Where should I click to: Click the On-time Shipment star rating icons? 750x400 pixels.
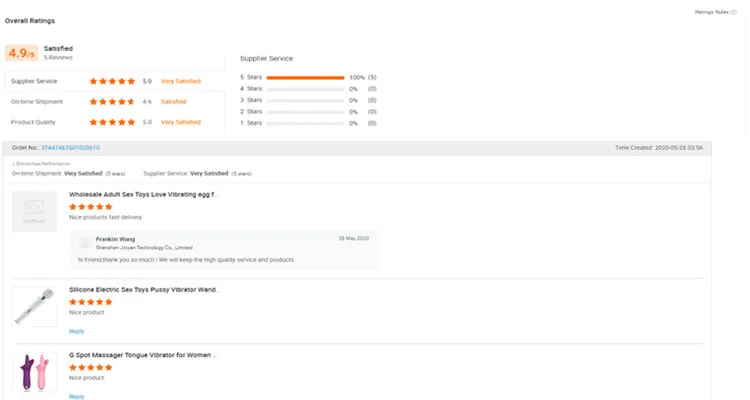112,101
